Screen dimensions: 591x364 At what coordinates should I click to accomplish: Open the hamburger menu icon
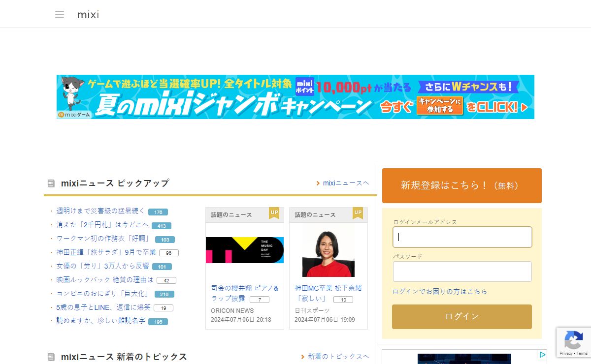(x=60, y=14)
